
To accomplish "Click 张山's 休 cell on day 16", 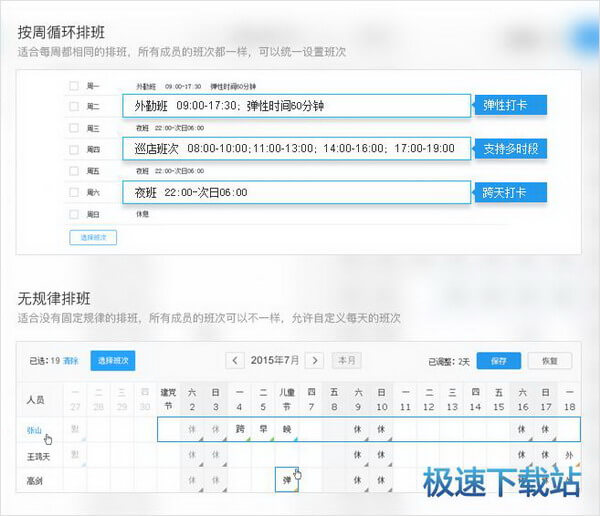I will [522, 429].
